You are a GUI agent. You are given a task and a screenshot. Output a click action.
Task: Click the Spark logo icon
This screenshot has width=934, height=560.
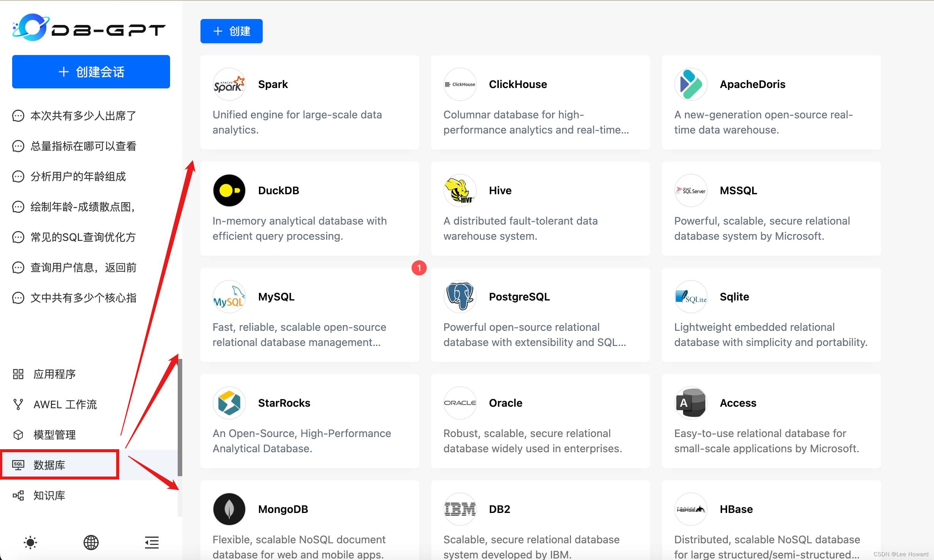[229, 84]
